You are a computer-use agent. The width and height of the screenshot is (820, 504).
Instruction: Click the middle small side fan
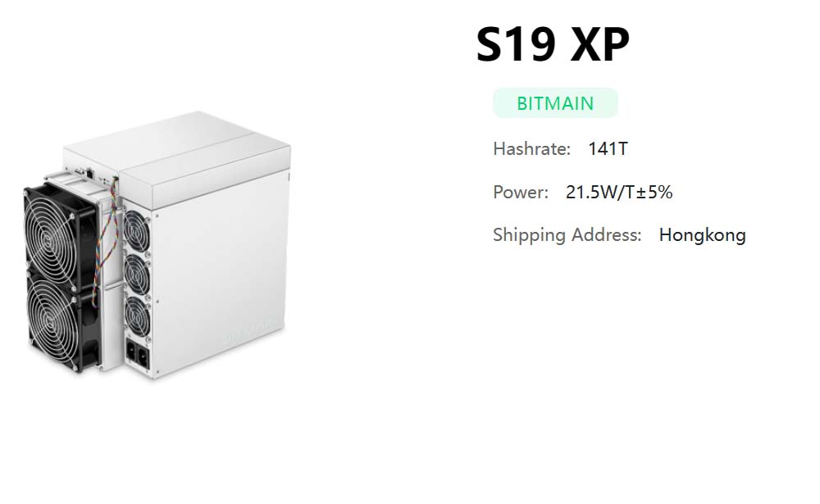click(x=137, y=267)
